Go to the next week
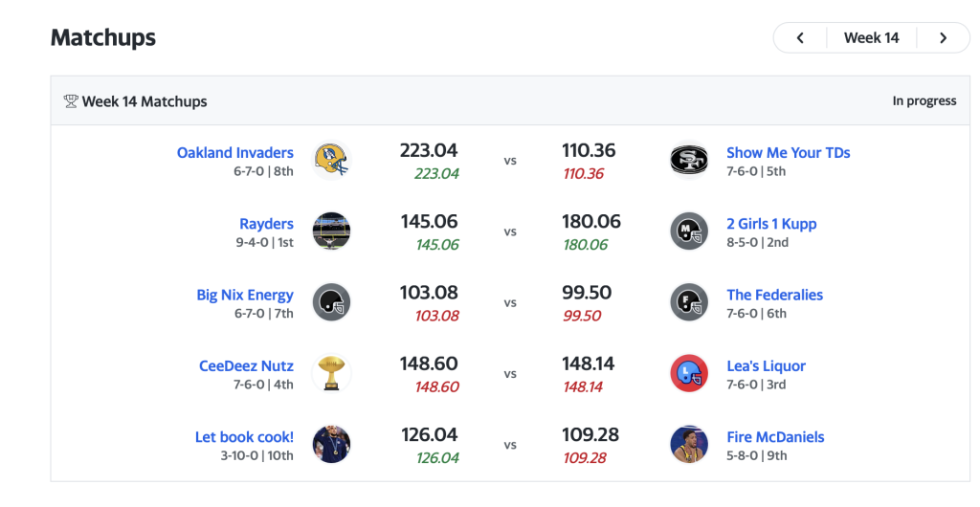Viewport: 980px width, 507px height. coord(943,38)
